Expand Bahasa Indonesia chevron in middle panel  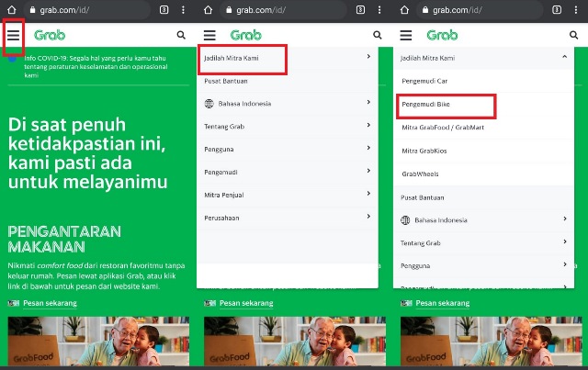[368, 102]
